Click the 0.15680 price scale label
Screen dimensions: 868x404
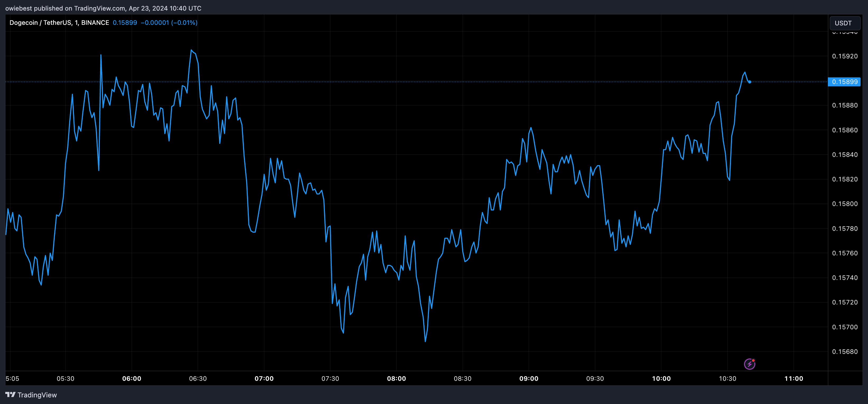(x=845, y=352)
